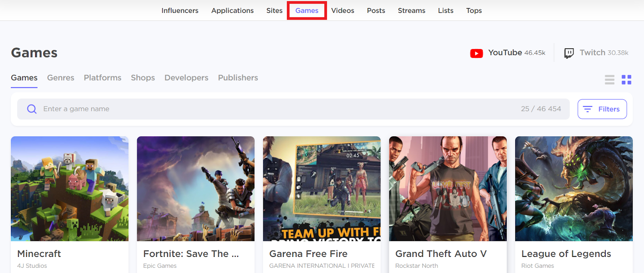Image resolution: width=644 pixels, height=273 pixels.
Task: Click the Grand Theft Auto V title
Action: point(441,254)
